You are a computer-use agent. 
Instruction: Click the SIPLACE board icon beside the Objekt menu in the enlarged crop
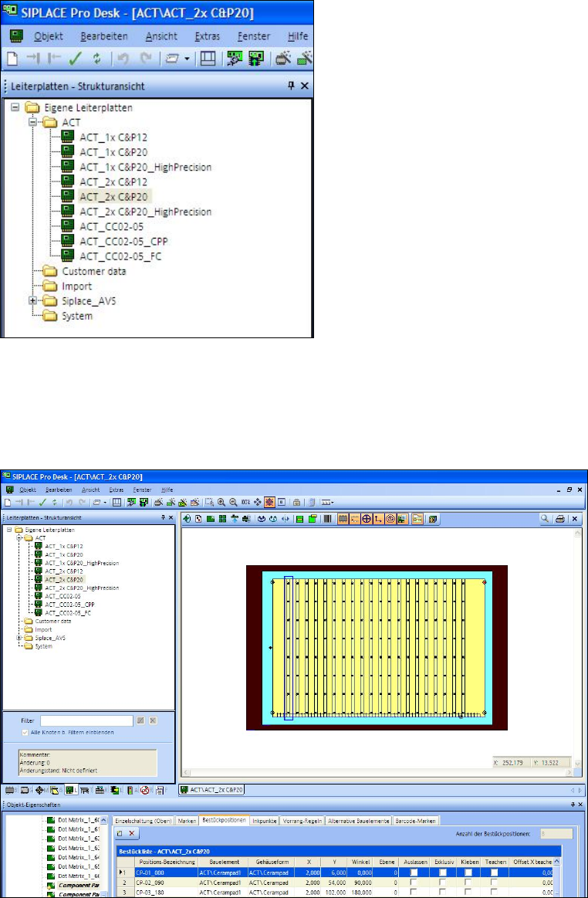point(16,36)
